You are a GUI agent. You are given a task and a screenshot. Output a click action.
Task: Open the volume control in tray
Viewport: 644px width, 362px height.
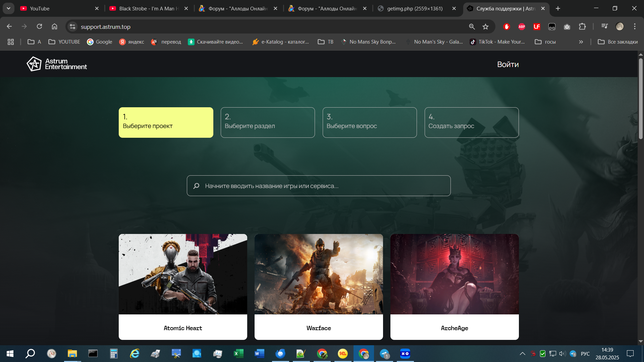pyautogui.click(x=562, y=354)
